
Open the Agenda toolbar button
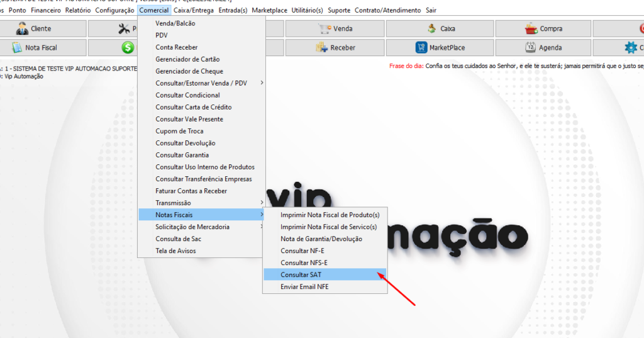(543, 47)
